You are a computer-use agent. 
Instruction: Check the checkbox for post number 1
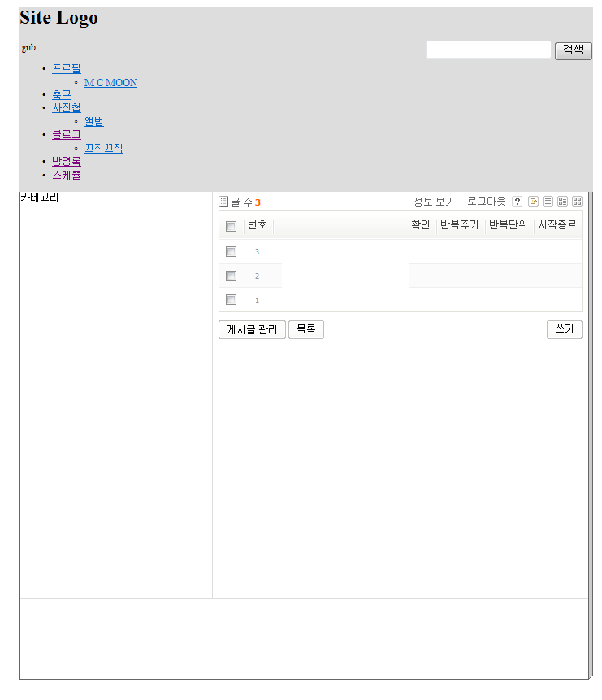click(231, 300)
